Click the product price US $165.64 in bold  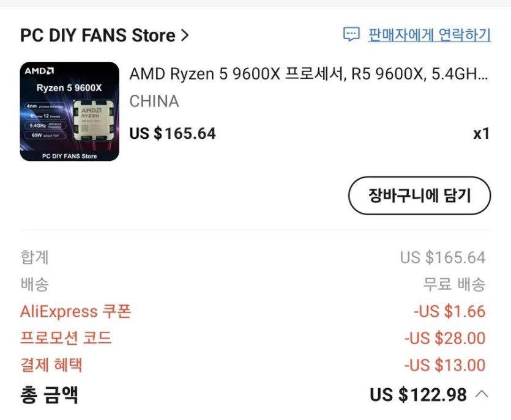click(173, 133)
